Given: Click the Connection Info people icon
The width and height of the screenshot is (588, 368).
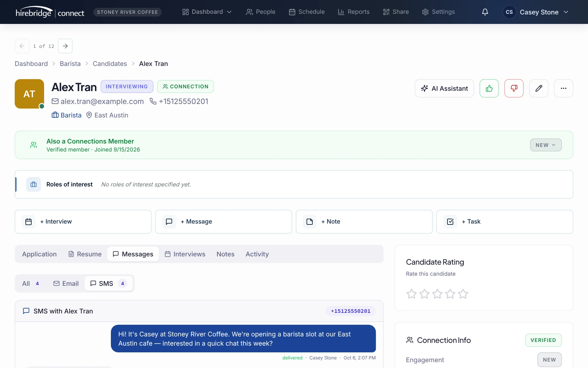Looking at the screenshot, I should pyautogui.click(x=410, y=340).
